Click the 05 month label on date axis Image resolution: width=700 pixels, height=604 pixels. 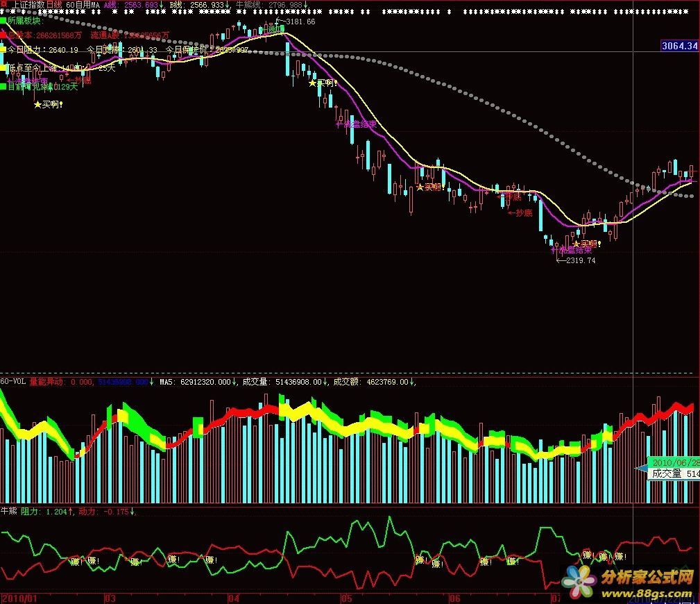347,598
